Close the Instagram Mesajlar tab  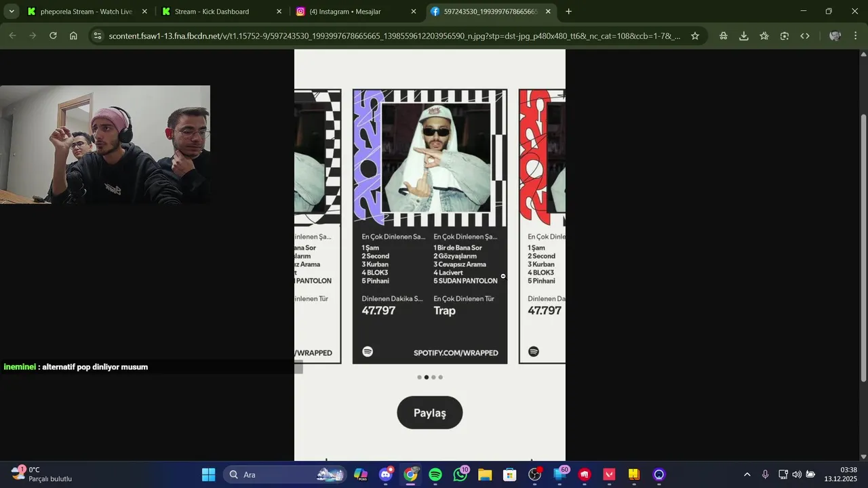coord(414,12)
